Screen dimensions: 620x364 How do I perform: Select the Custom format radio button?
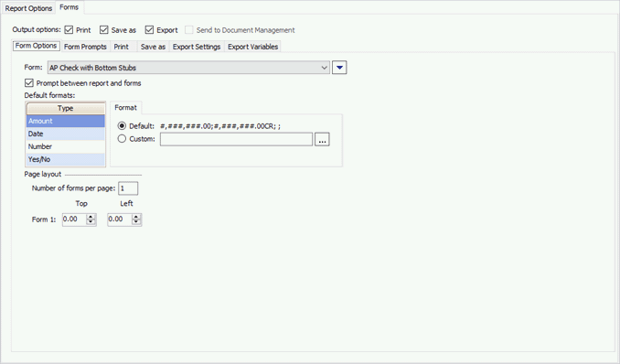tap(122, 139)
